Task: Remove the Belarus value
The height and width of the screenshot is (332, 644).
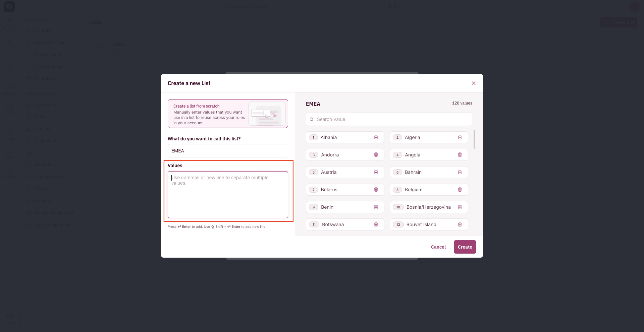Action: point(376,190)
